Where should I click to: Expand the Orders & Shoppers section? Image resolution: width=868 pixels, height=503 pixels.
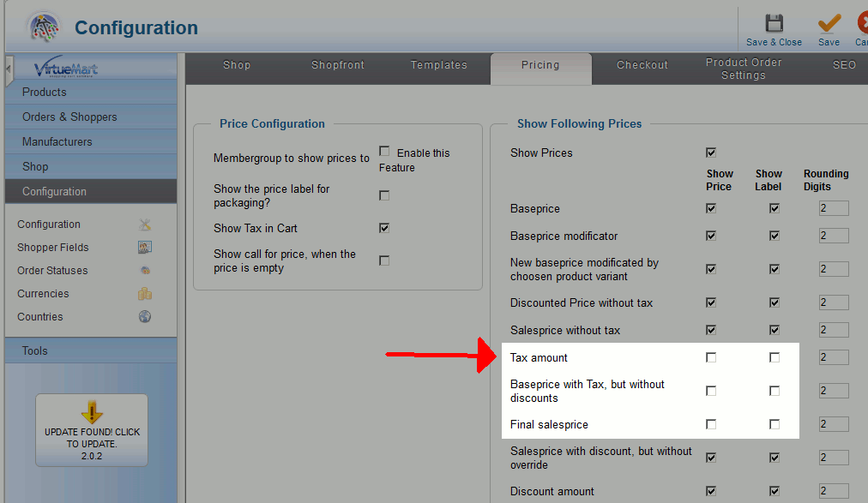(x=69, y=117)
